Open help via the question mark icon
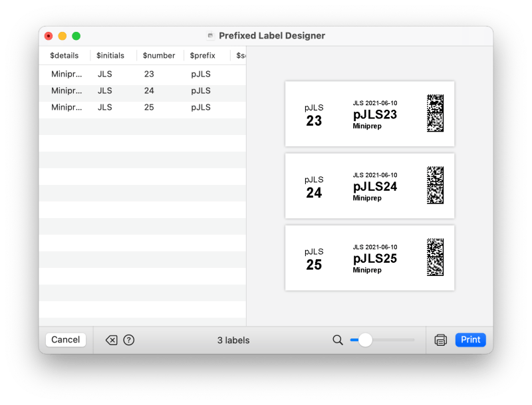The image size is (532, 405). 130,339
